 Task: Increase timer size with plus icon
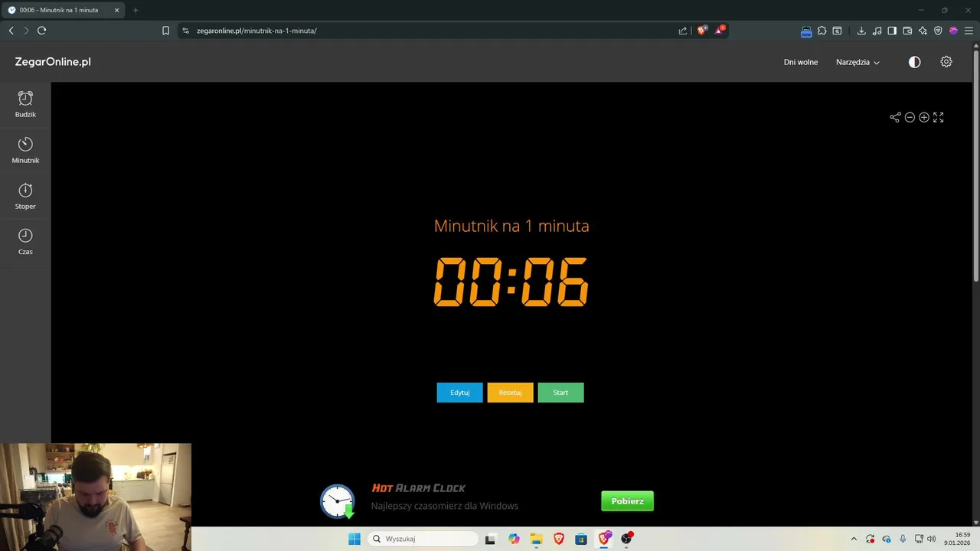[924, 117]
